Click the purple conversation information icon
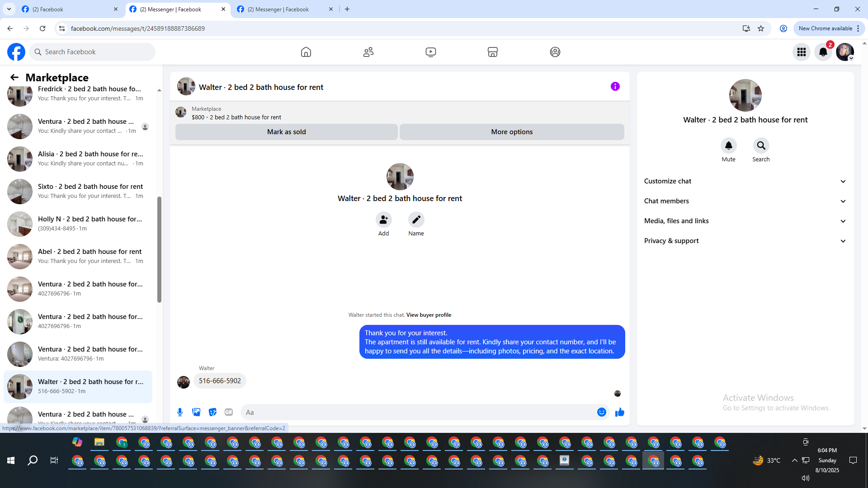This screenshot has width=868, height=488. click(x=615, y=86)
